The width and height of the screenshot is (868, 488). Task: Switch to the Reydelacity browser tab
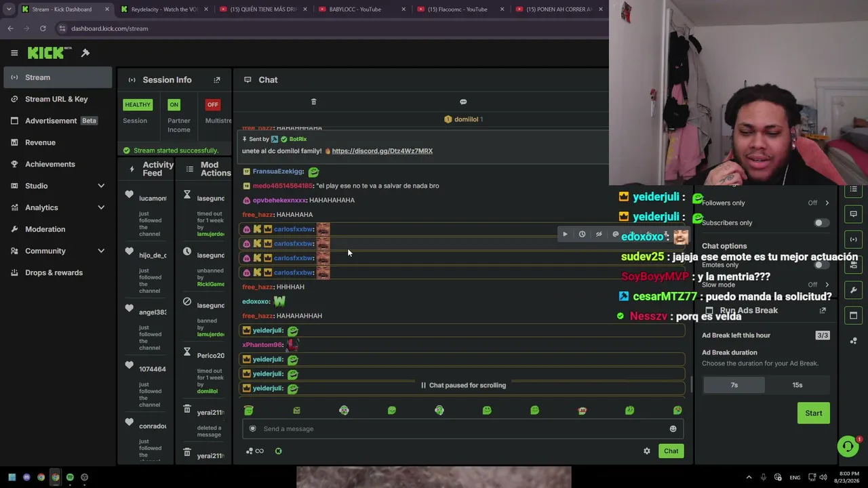(165, 9)
